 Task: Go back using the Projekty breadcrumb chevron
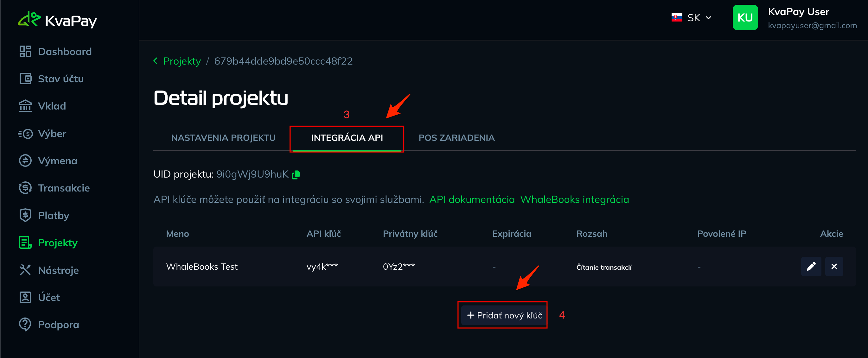point(155,61)
